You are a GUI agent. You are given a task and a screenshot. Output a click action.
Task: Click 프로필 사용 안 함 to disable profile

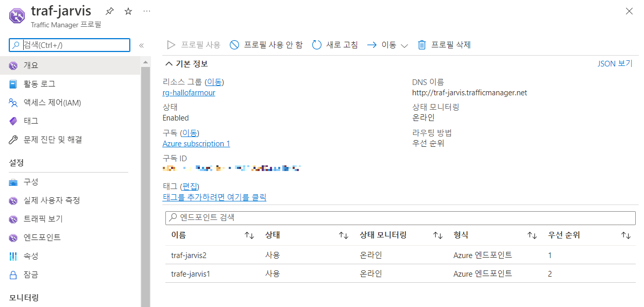[266, 45]
